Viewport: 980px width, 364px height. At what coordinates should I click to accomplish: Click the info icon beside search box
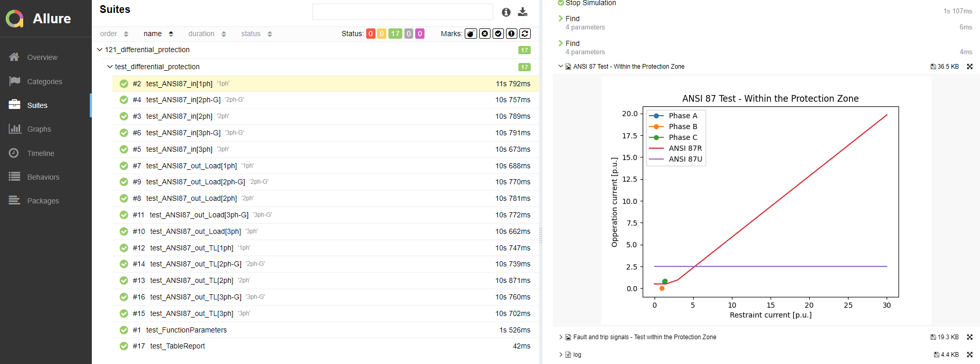[x=506, y=12]
